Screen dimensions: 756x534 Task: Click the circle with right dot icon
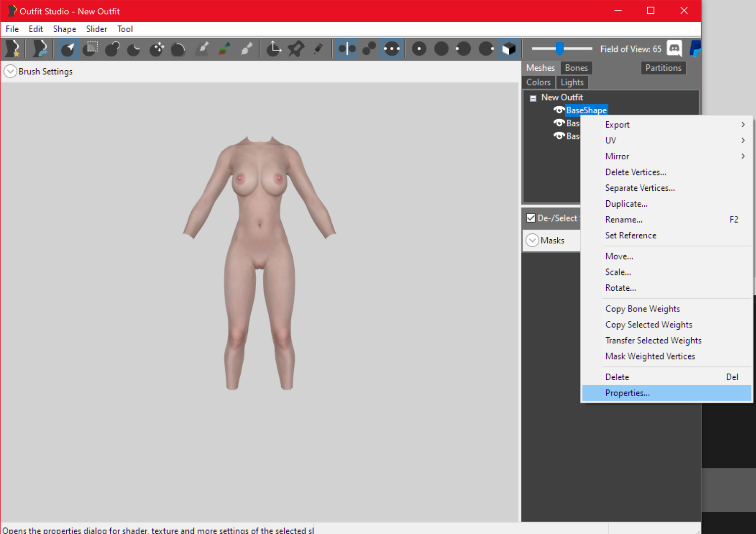tap(487, 48)
